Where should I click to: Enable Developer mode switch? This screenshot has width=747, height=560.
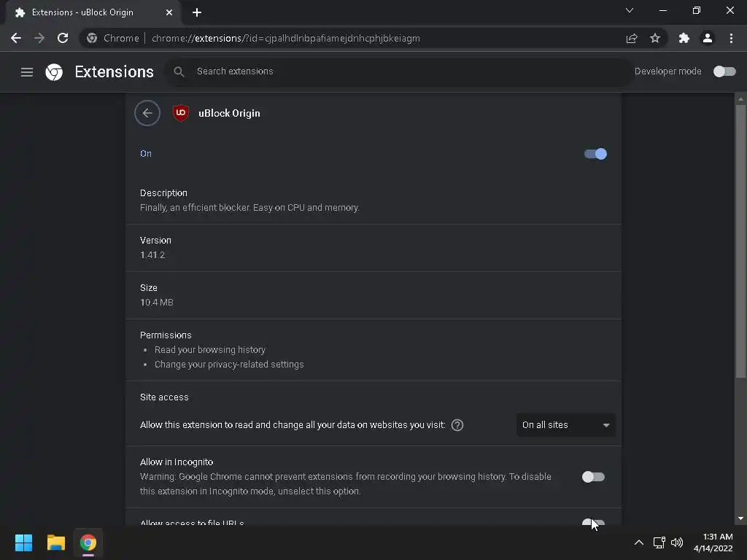tap(724, 71)
